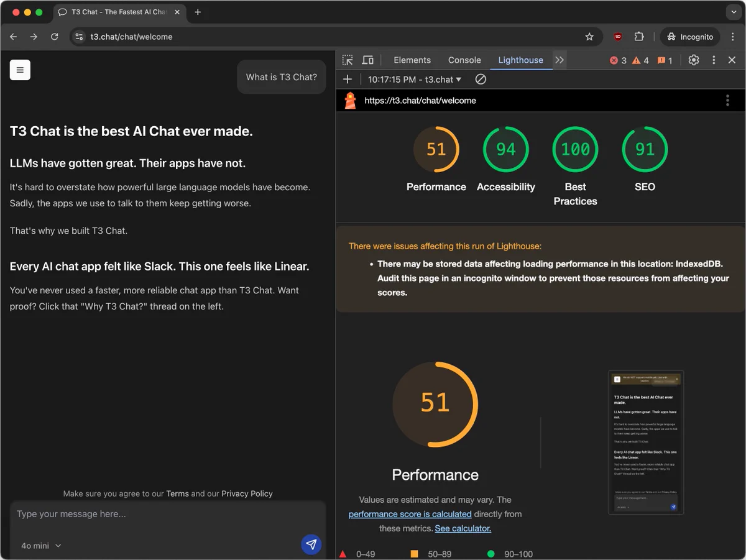Image resolution: width=746 pixels, height=560 pixels.
Task: Show more DevTools tabs
Action: 559,60
